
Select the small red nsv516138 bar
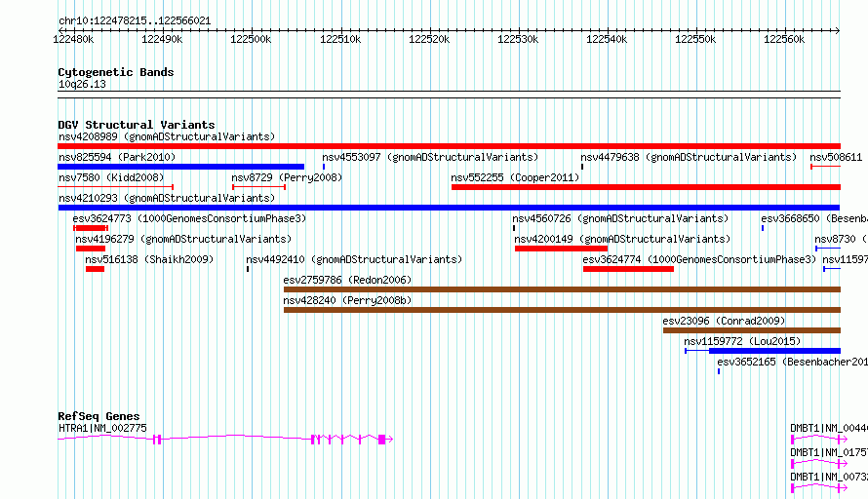[x=95, y=269]
